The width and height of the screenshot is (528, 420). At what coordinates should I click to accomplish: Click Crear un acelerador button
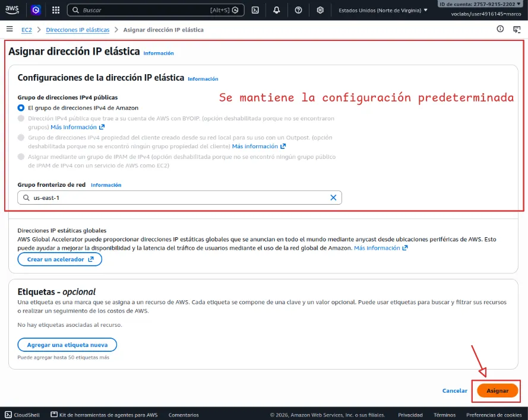pyautogui.click(x=59, y=259)
